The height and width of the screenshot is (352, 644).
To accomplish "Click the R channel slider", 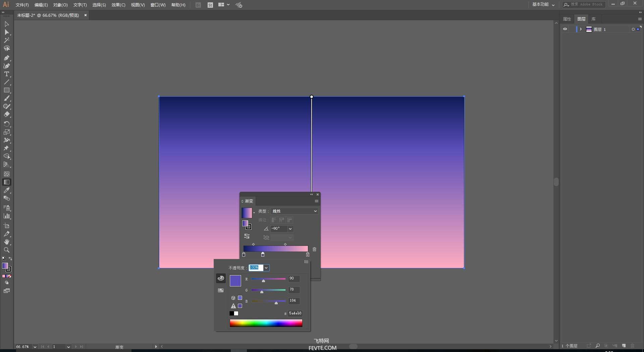I will coord(268,279).
